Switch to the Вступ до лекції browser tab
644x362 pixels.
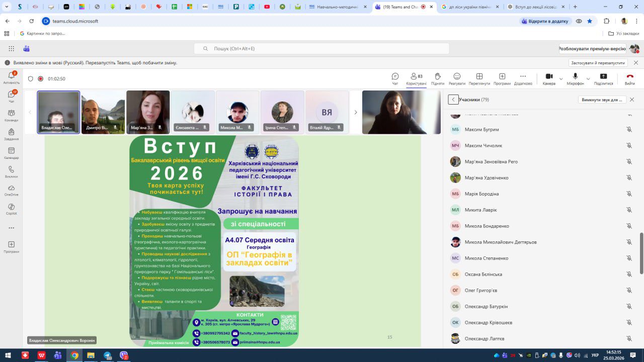click(533, 7)
